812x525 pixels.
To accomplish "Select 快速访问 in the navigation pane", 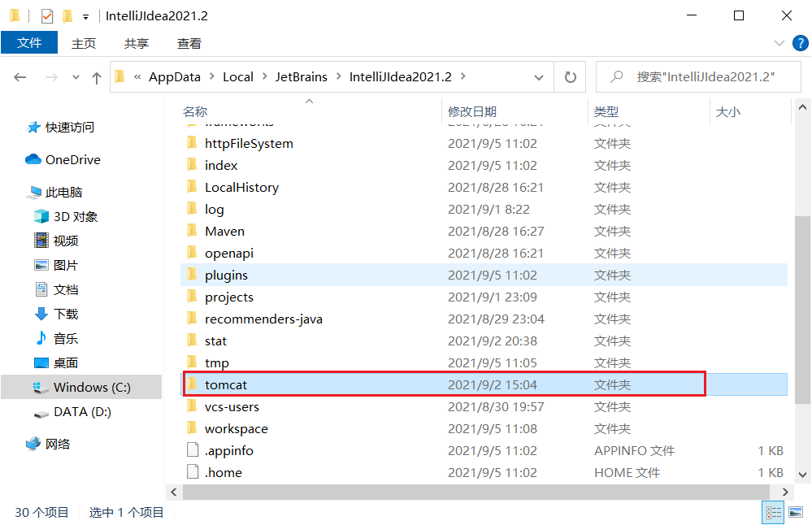I will click(61, 128).
